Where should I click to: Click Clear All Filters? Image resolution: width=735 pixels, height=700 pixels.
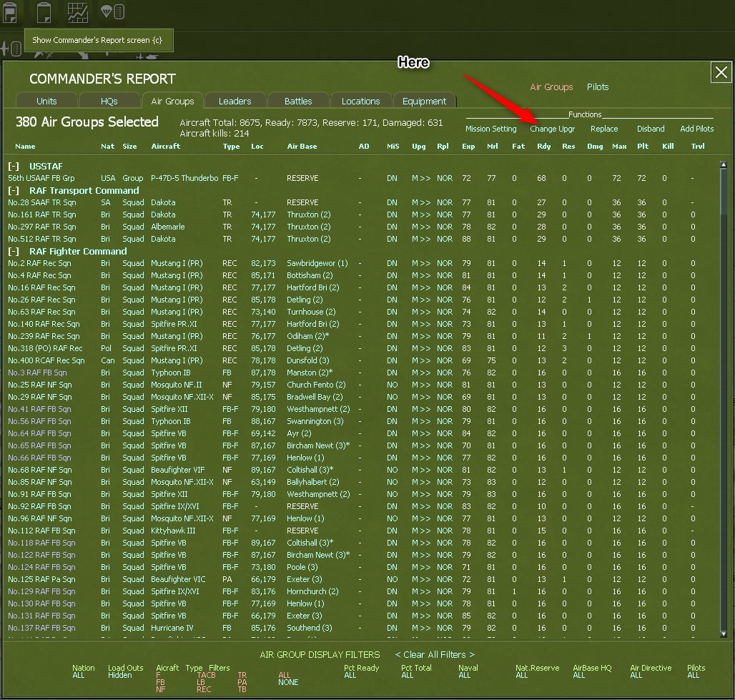tap(435, 654)
